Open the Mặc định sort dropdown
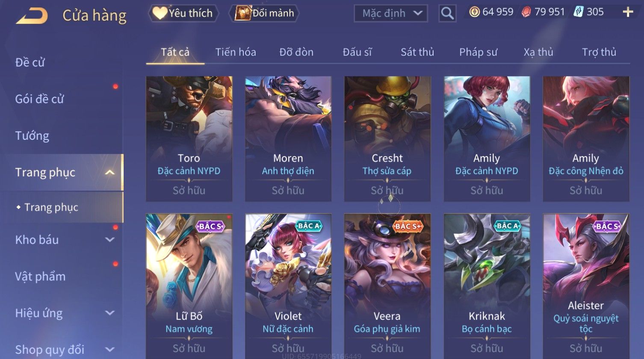 pyautogui.click(x=390, y=13)
